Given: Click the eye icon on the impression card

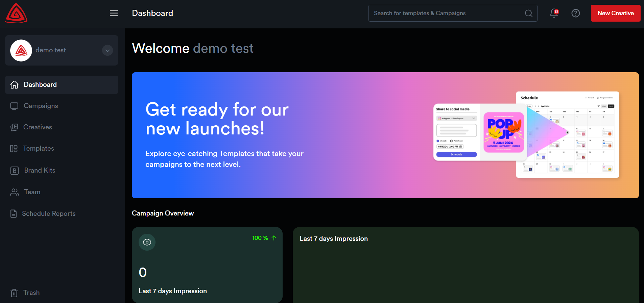Looking at the screenshot, I should coord(147,242).
